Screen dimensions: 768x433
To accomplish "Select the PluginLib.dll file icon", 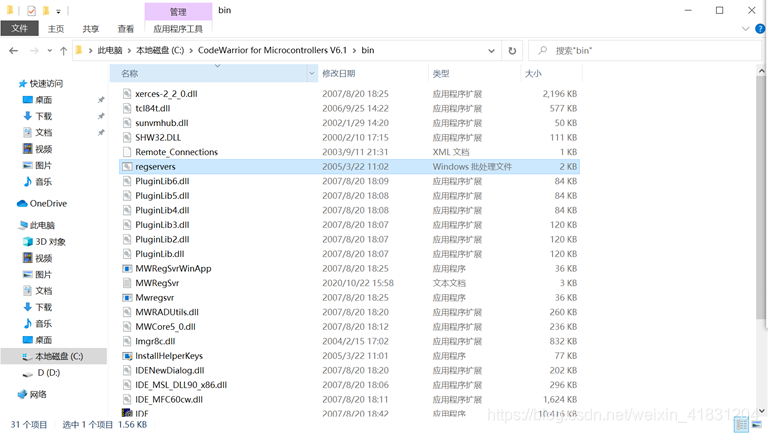I will pos(127,254).
